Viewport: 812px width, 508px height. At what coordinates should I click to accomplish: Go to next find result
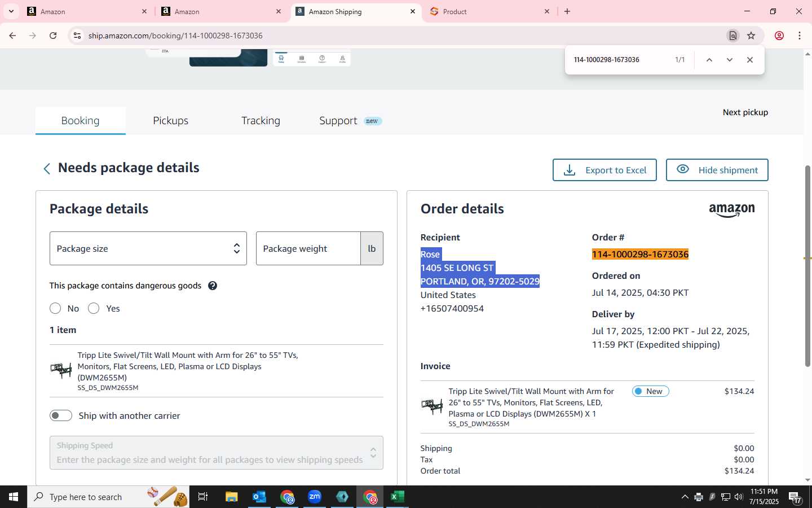coord(730,60)
